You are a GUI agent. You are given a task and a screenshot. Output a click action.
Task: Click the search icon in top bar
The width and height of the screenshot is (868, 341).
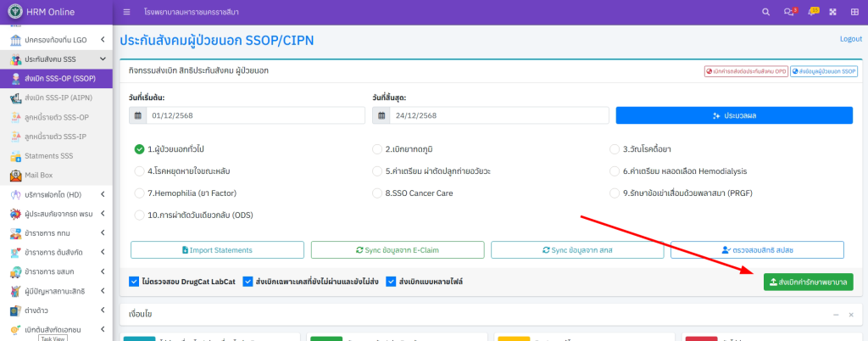pos(765,12)
